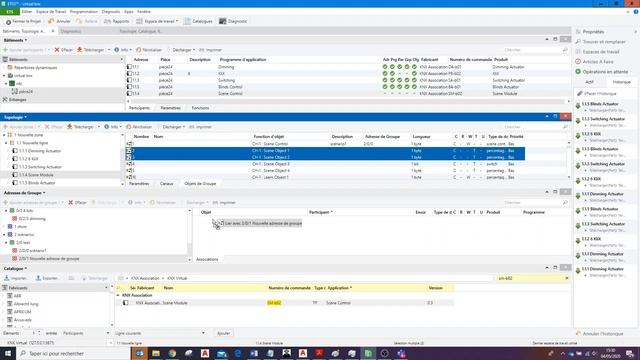
Task: Select piece24 in the Bâtiments tree
Action: [25, 91]
